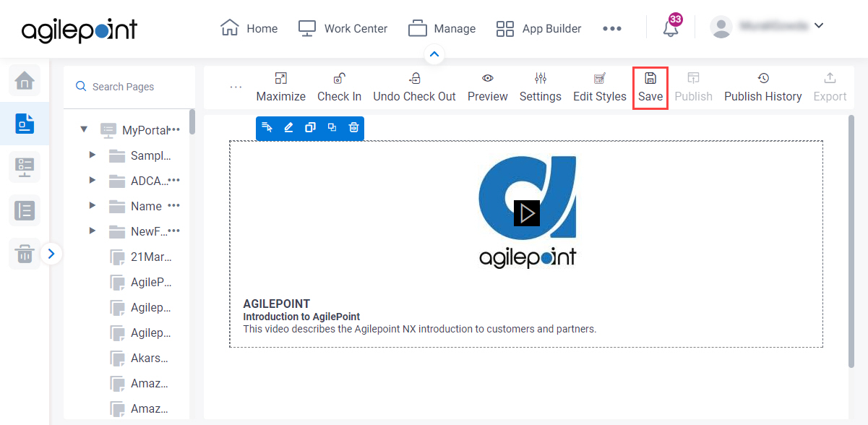Play the AgilePoint introduction video
The width and height of the screenshot is (868, 425).
pos(527,213)
